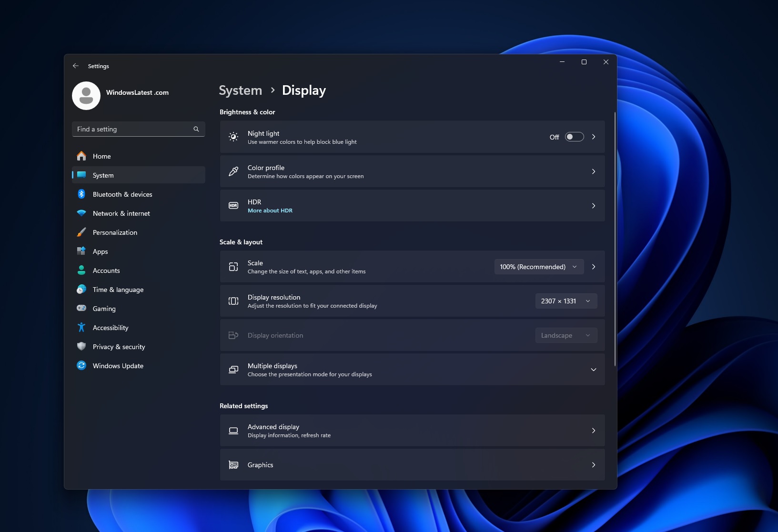Viewport: 778px width, 532px height.
Task: Click the Personalization paintbrush icon
Action: 81,232
